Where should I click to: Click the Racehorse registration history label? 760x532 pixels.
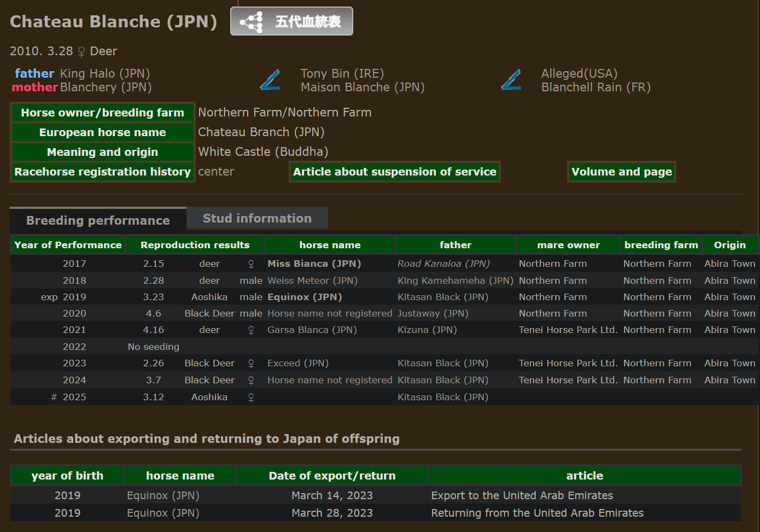(102, 172)
